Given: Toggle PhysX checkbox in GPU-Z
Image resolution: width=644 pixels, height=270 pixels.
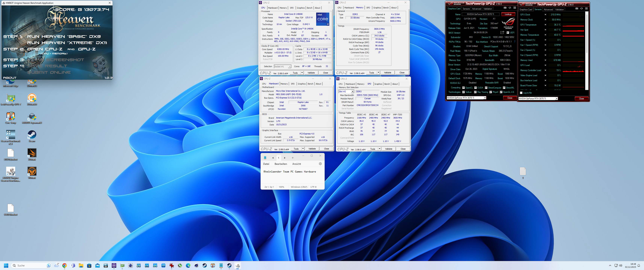Looking at the screenshot, I should pyautogui.click(x=490, y=92).
